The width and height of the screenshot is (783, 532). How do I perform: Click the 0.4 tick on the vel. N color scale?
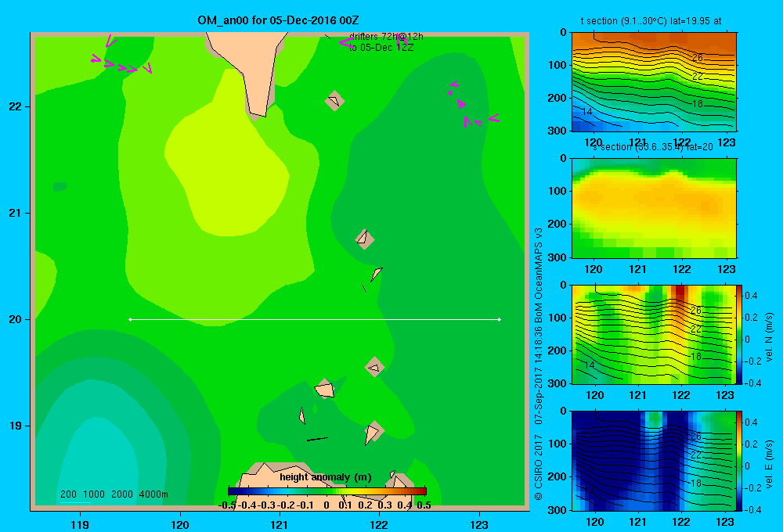(751, 296)
